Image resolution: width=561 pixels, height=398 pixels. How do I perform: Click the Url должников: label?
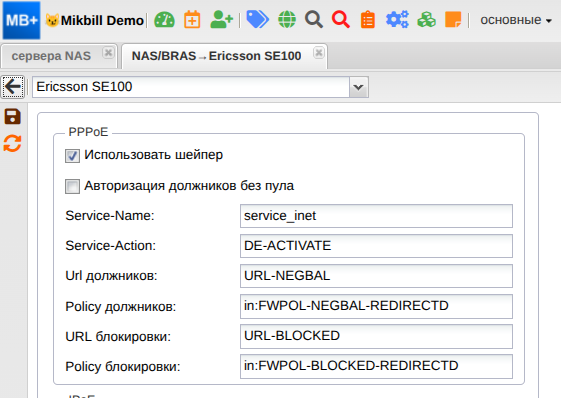(111, 276)
